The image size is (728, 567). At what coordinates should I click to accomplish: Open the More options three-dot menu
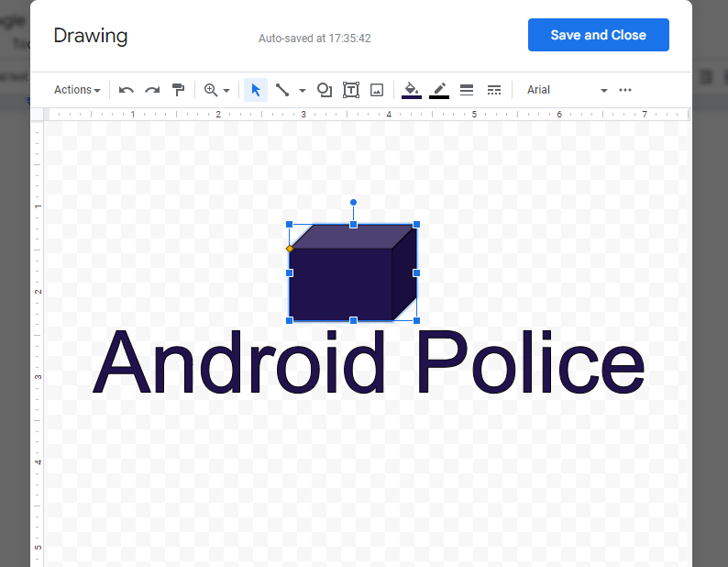tap(625, 90)
